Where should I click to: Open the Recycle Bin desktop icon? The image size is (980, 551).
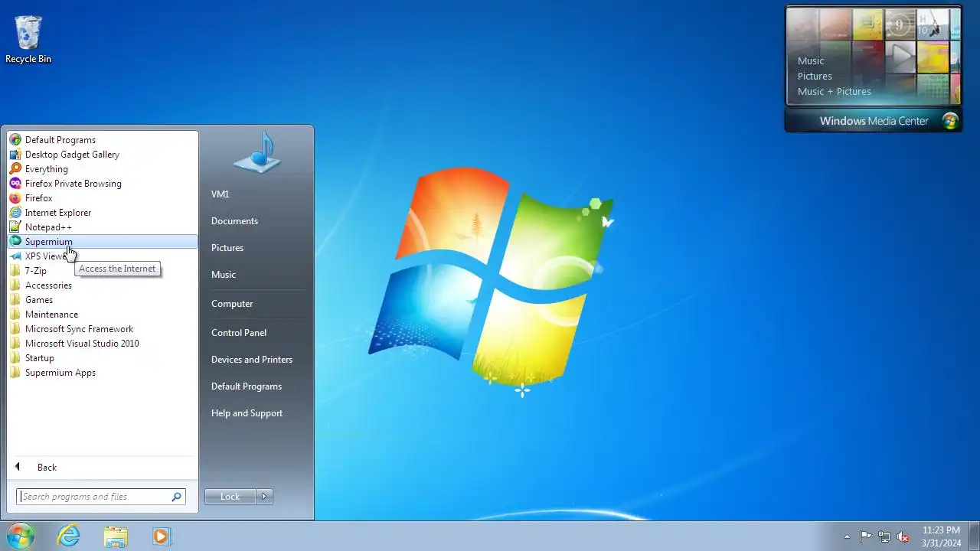28,39
